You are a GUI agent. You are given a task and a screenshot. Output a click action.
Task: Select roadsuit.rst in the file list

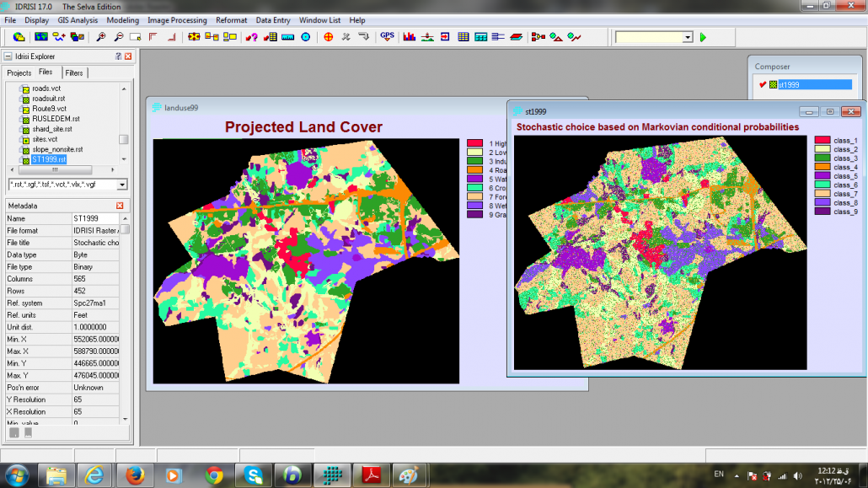click(49, 99)
